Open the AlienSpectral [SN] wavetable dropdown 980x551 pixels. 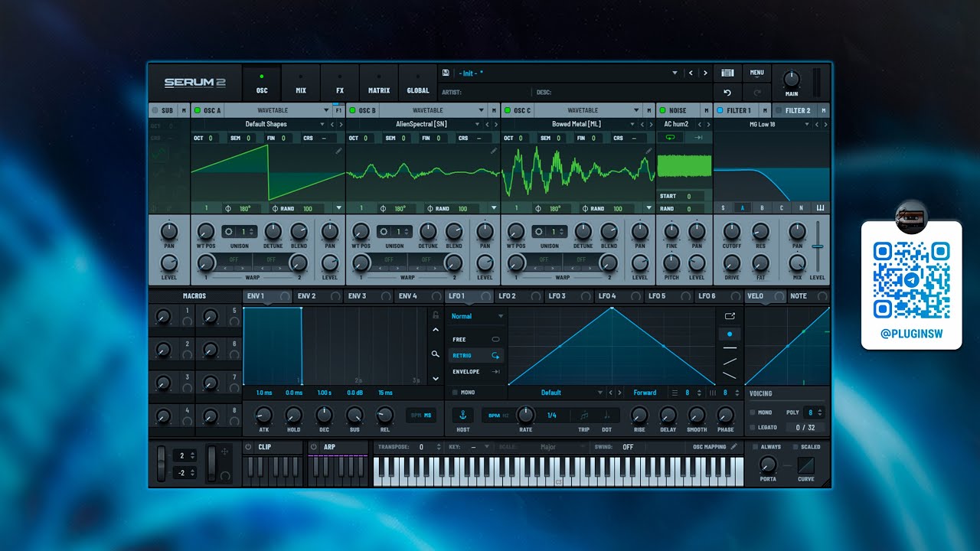coord(422,124)
